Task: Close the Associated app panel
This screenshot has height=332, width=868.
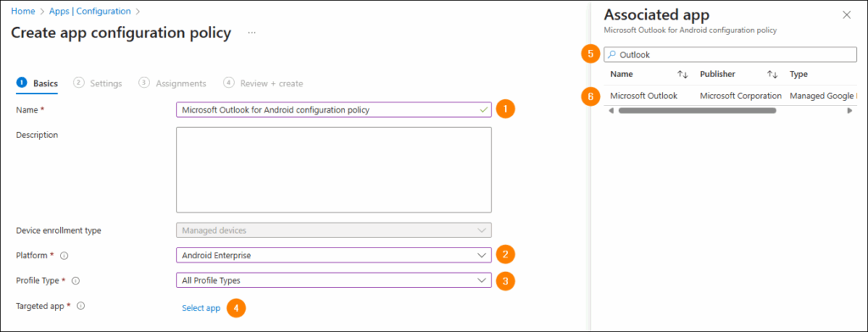Action: tap(847, 15)
